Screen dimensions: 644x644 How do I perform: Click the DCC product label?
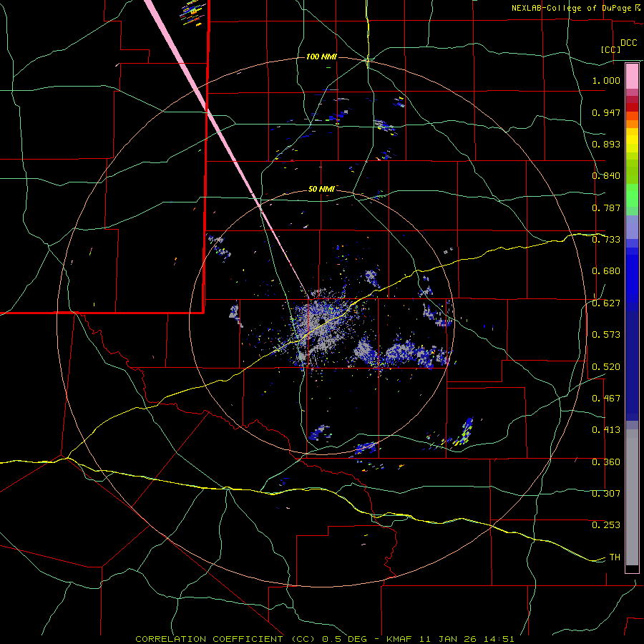coord(628,43)
